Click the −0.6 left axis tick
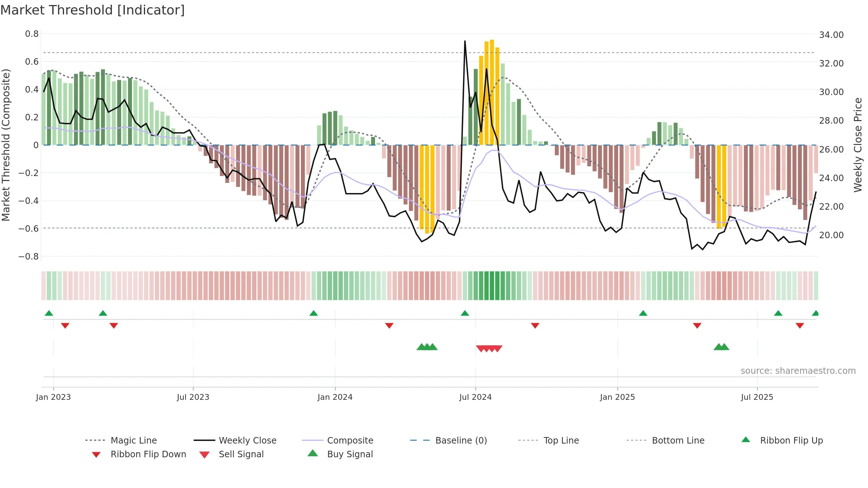The image size is (868, 488). 29,229
